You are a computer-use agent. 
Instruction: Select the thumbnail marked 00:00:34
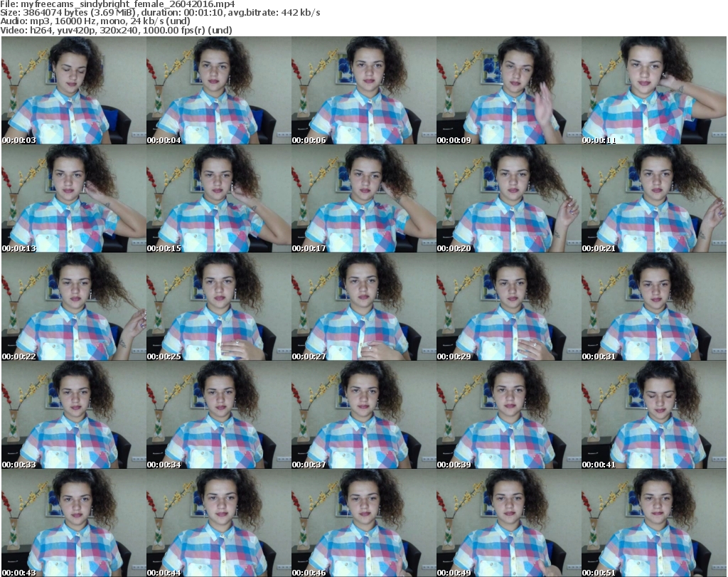coord(219,415)
